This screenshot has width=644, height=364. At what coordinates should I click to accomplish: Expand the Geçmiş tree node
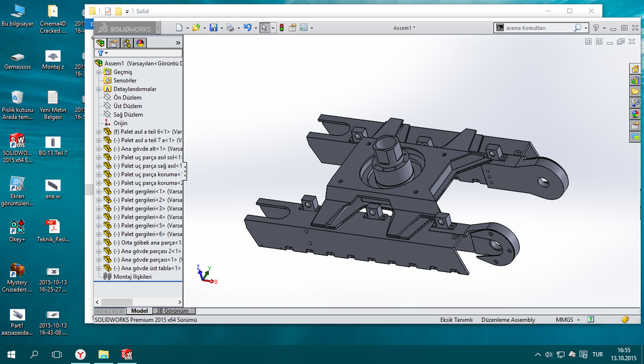coord(98,72)
